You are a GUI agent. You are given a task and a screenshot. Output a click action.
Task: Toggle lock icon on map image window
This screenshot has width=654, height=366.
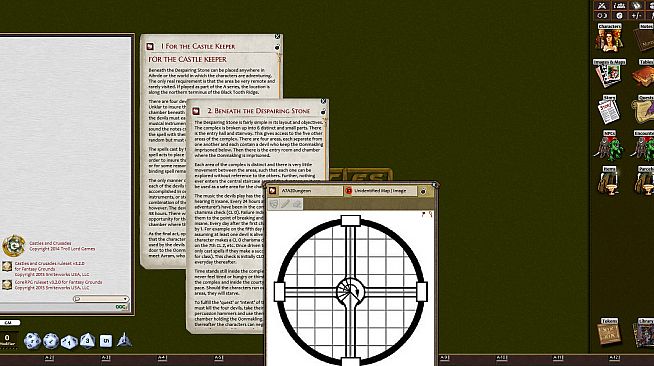coord(423,191)
